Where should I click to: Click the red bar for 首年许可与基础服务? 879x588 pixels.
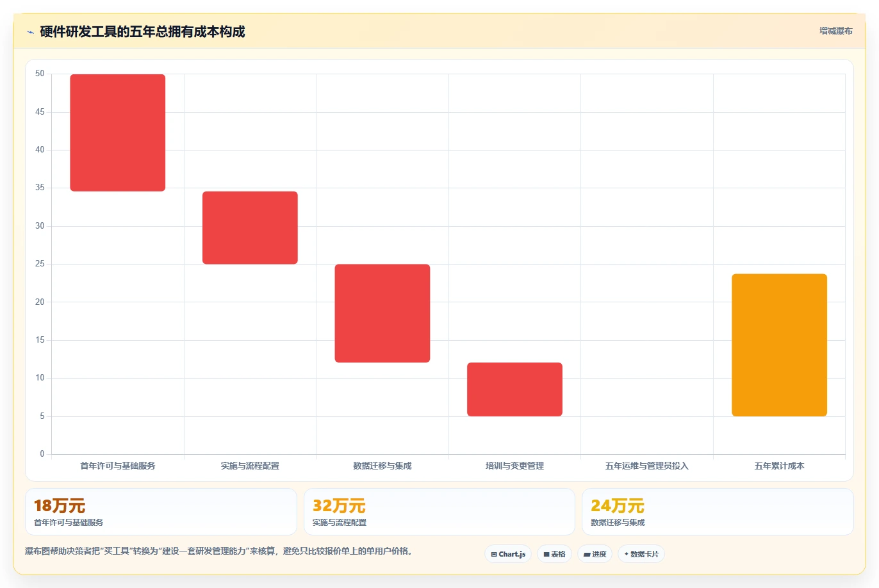pyautogui.click(x=118, y=133)
